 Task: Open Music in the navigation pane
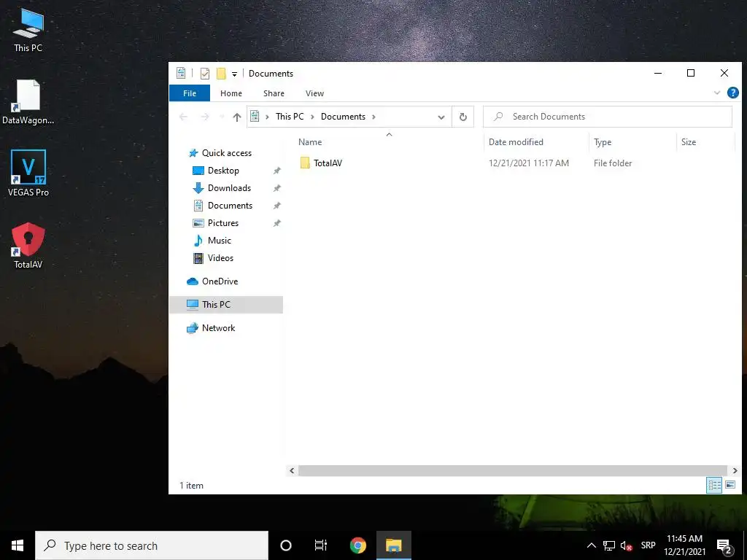click(x=212, y=241)
